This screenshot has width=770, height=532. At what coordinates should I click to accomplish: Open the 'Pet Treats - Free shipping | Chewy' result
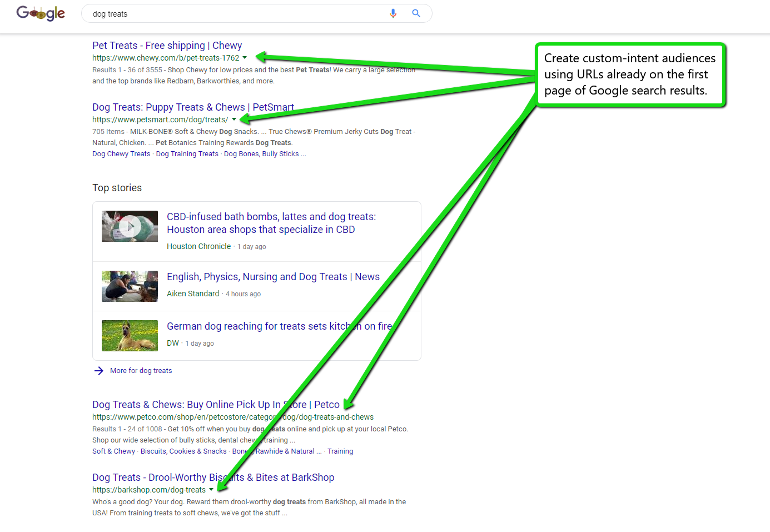[x=167, y=46]
